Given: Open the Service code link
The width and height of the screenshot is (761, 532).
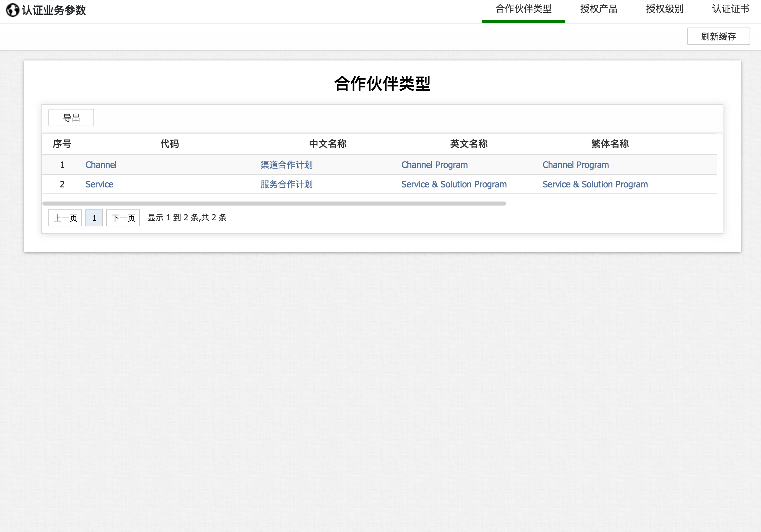Looking at the screenshot, I should click(x=99, y=184).
